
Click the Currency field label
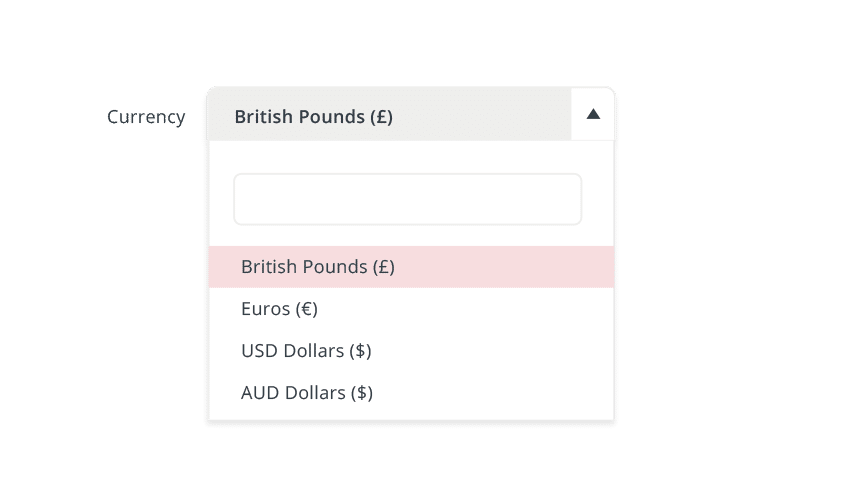click(x=146, y=117)
